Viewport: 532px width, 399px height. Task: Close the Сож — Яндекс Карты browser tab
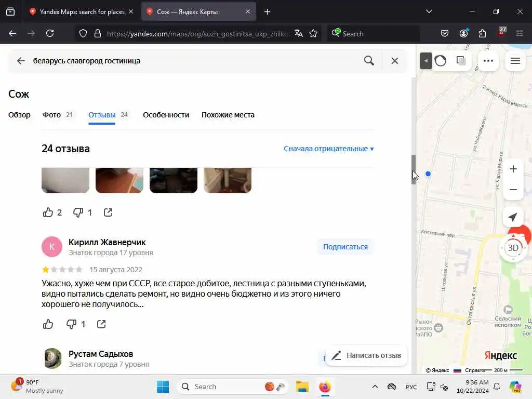pos(248,11)
